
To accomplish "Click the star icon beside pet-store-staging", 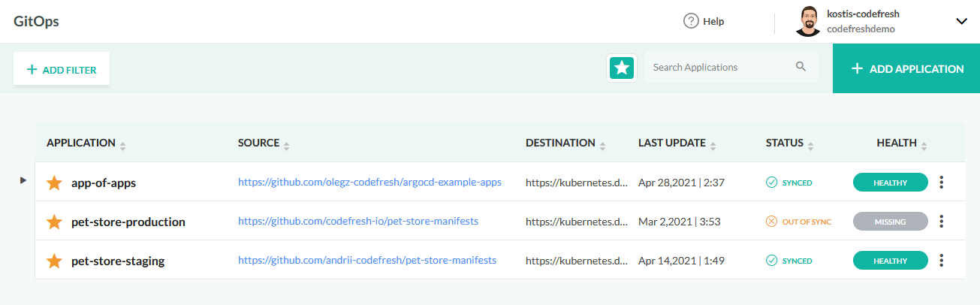I will point(54,261).
